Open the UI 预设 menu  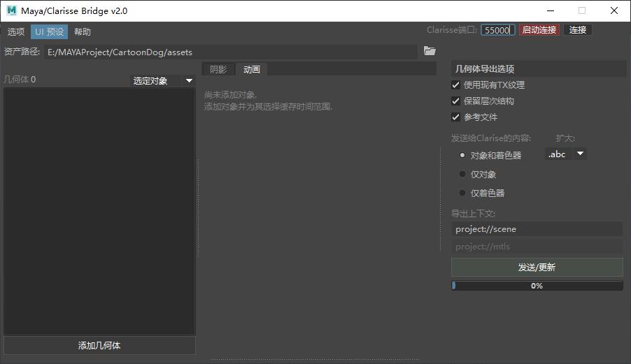pyautogui.click(x=49, y=31)
